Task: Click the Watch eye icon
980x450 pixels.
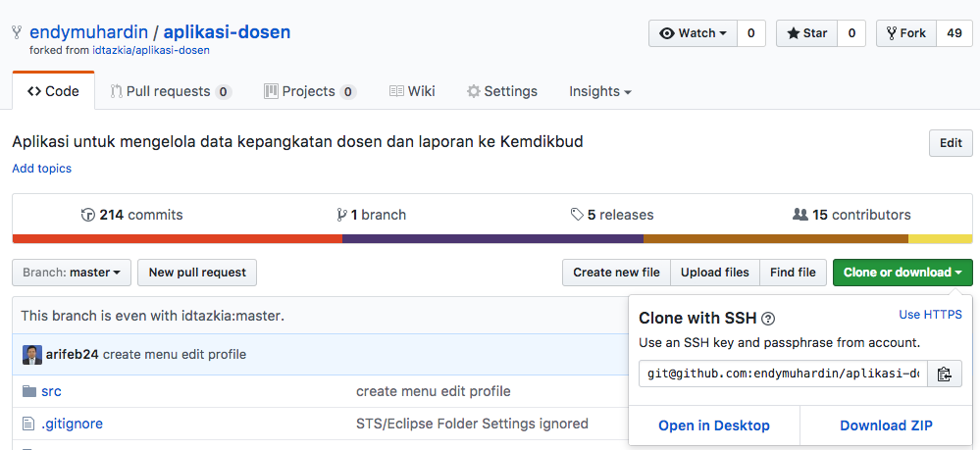Action: (x=667, y=33)
